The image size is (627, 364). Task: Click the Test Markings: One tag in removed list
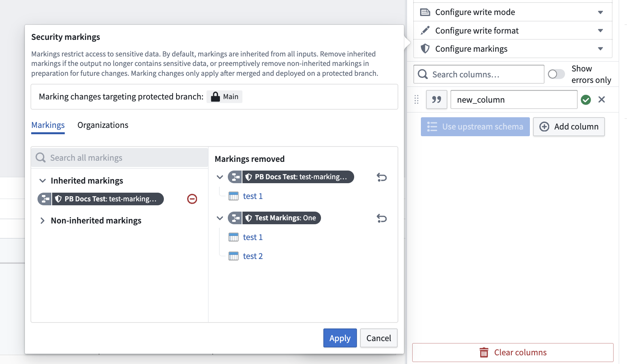click(x=274, y=218)
